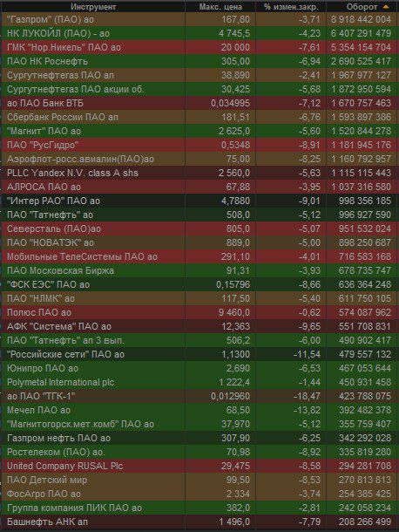The width and height of the screenshot is (399, 532).
Task: Select the Аэрофлот-росс.авиалин(ПАО)ао row
Action: click(x=199, y=159)
